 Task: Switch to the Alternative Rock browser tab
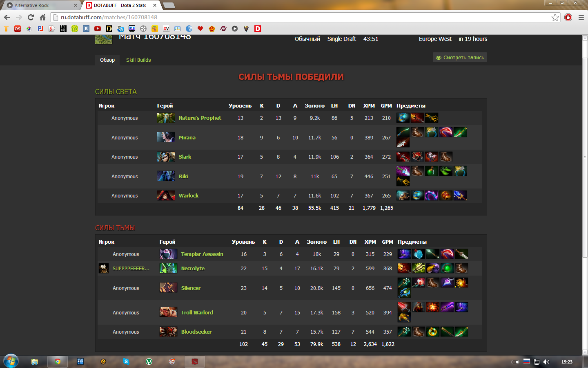coord(41,5)
